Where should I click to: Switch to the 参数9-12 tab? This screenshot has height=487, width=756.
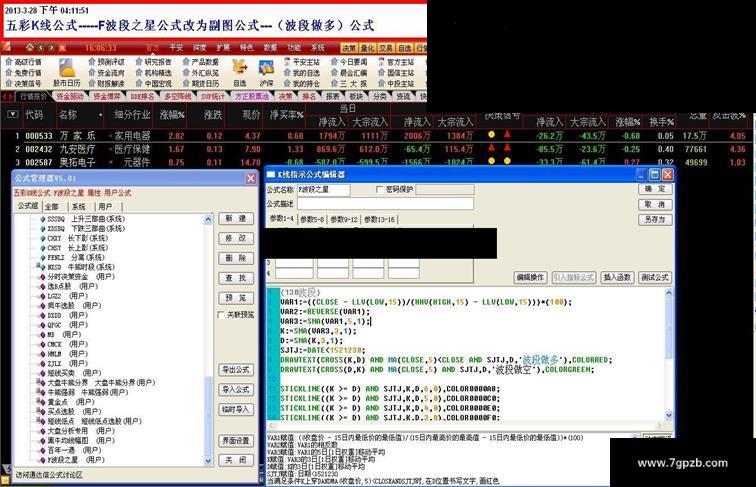pos(344,219)
